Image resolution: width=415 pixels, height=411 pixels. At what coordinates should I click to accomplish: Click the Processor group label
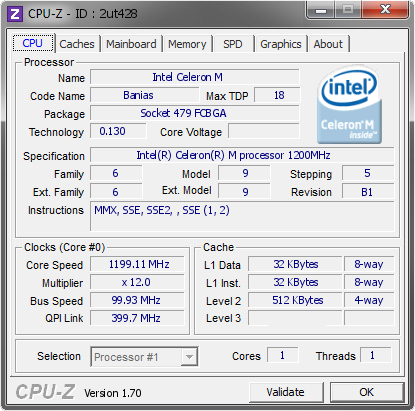coord(49,62)
